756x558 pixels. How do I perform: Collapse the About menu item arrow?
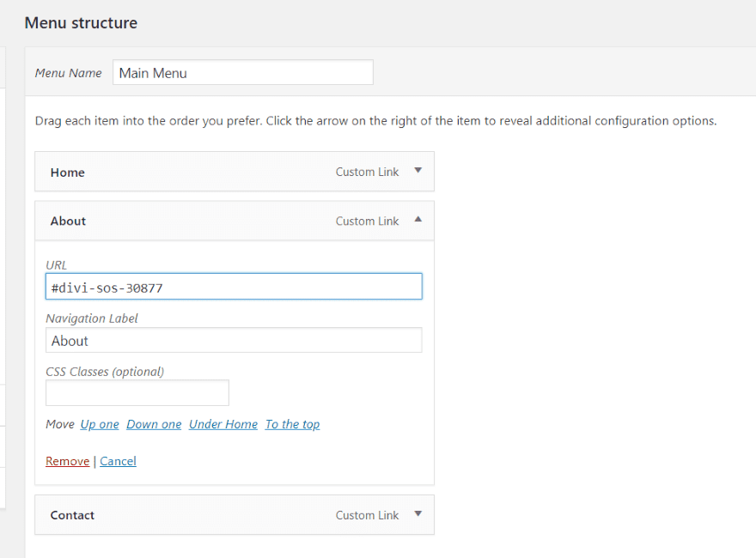point(418,219)
